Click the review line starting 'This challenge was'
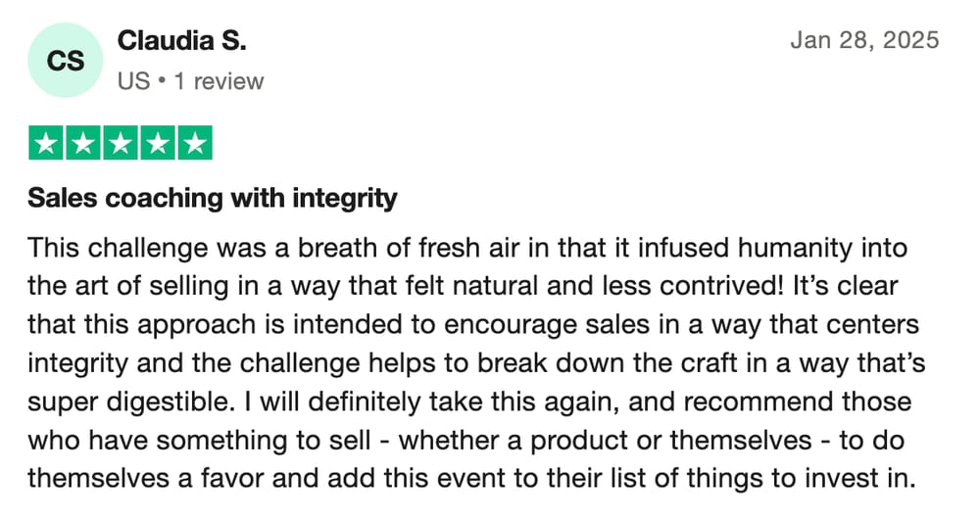Image resolution: width=980 pixels, height=519 pixels. [467, 248]
